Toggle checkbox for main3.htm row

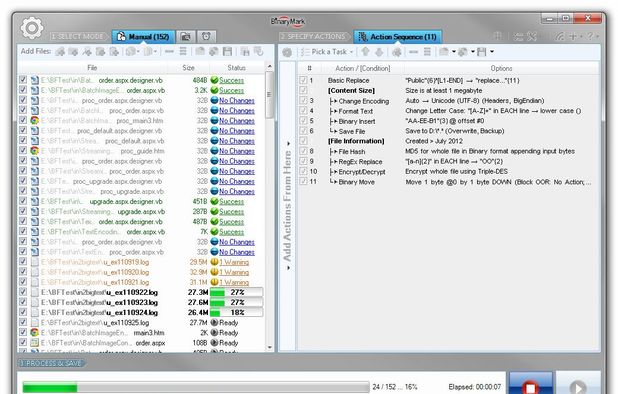point(23,333)
